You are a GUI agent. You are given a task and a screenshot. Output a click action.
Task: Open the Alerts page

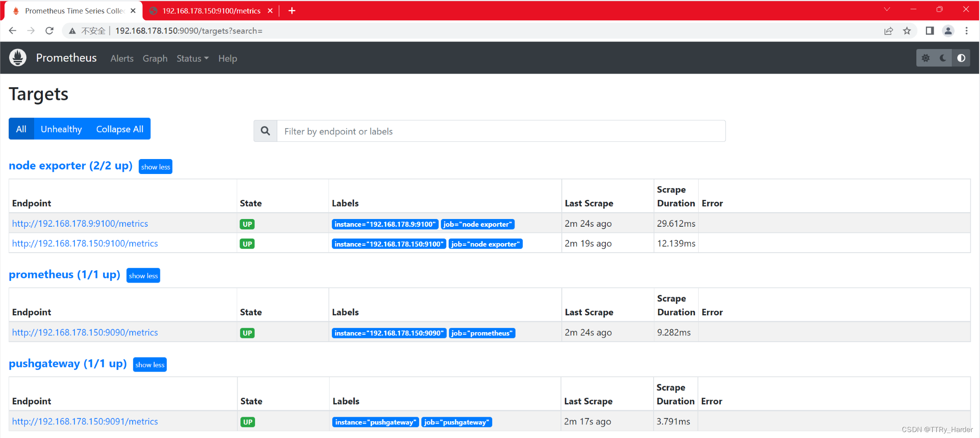122,58
